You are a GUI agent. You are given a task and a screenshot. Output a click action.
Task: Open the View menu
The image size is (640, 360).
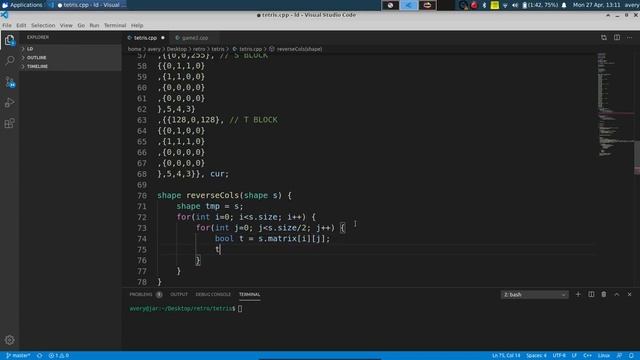click(x=66, y=25)
